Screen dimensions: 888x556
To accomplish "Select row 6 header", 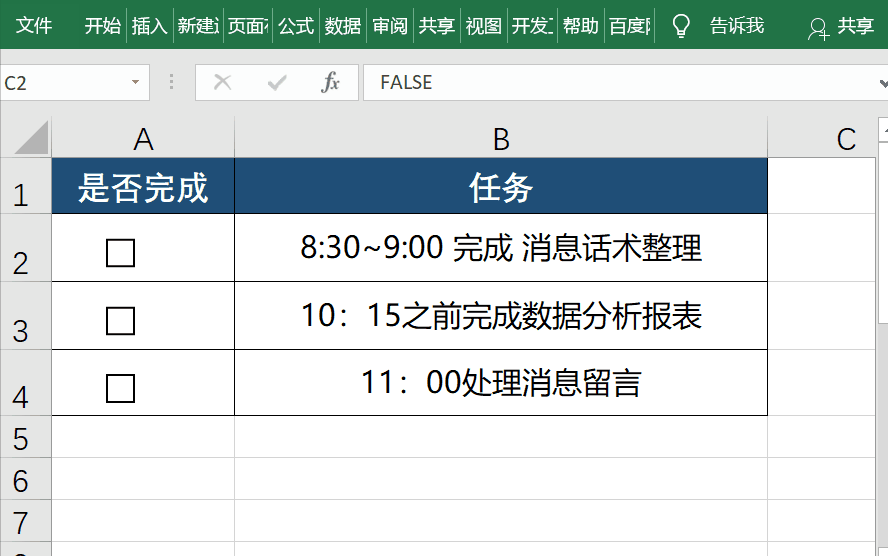I will 25,478.
